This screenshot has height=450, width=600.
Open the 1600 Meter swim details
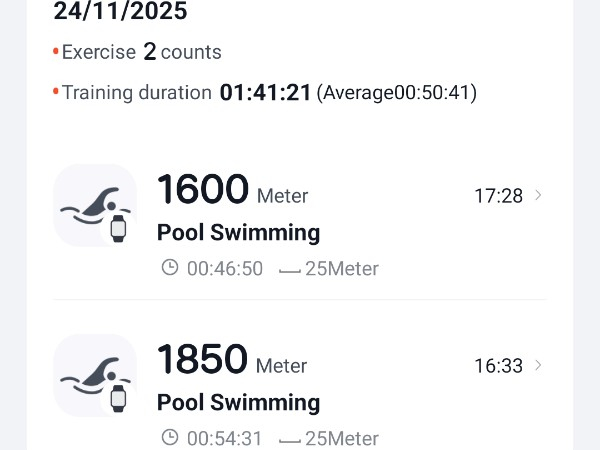232,190
